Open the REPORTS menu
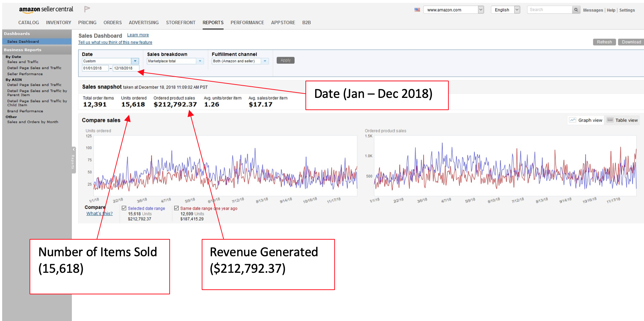The width and height of the screenshot is (644, 321). click(213, 22)
